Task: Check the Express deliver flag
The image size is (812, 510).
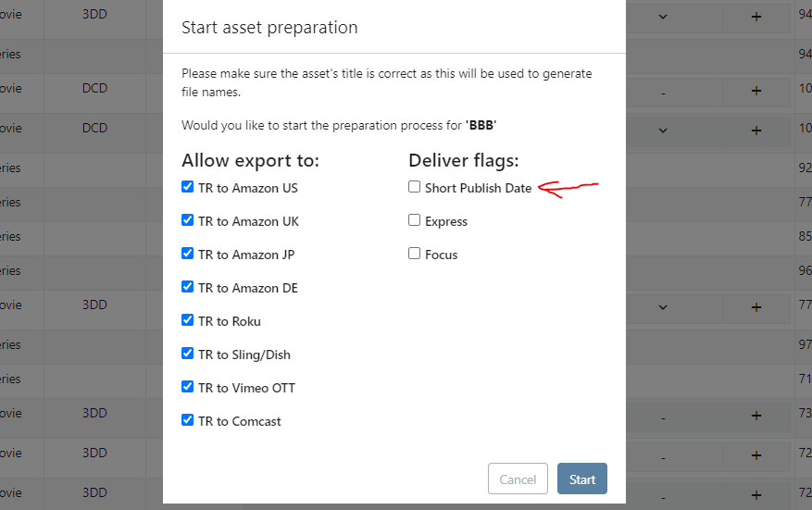Action: [415, 220]
